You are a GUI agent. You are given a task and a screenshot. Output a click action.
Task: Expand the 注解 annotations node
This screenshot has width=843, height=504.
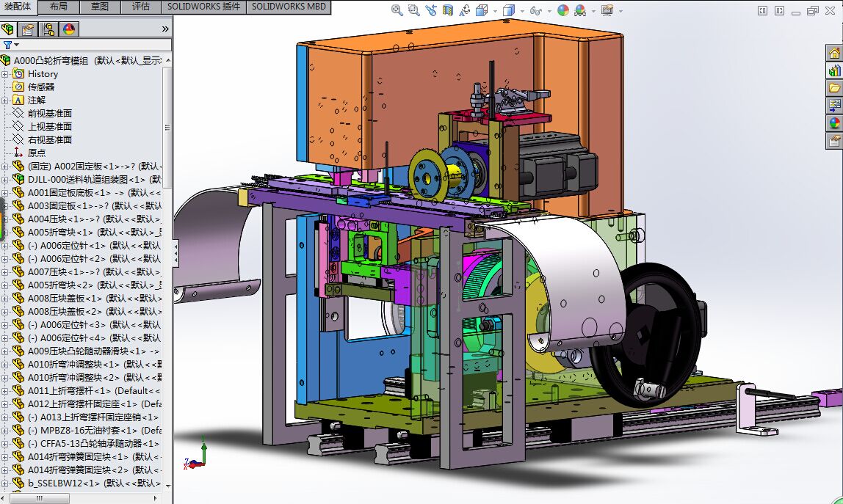point(5,101)
